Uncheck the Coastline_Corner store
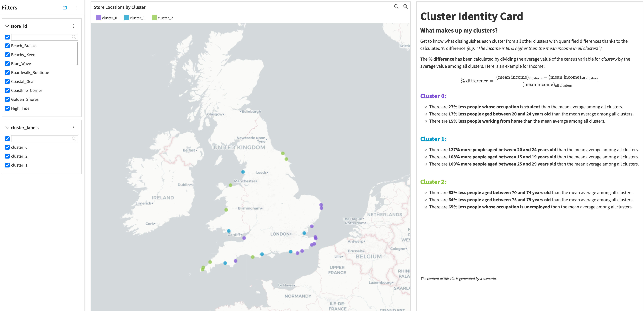This screenshot has height=311, width=644. coord(8,91)
